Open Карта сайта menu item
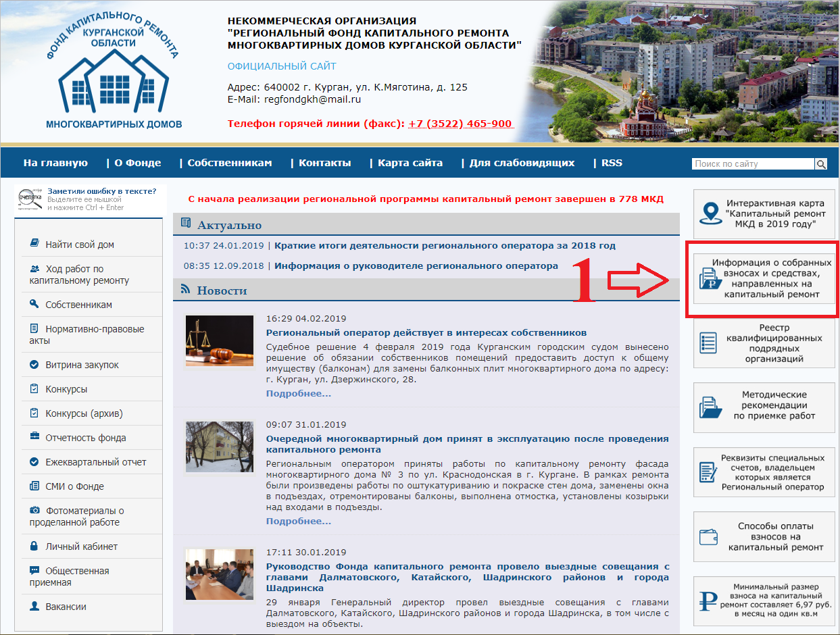This screenshot has width=840, height=635. tap(410, 163)
